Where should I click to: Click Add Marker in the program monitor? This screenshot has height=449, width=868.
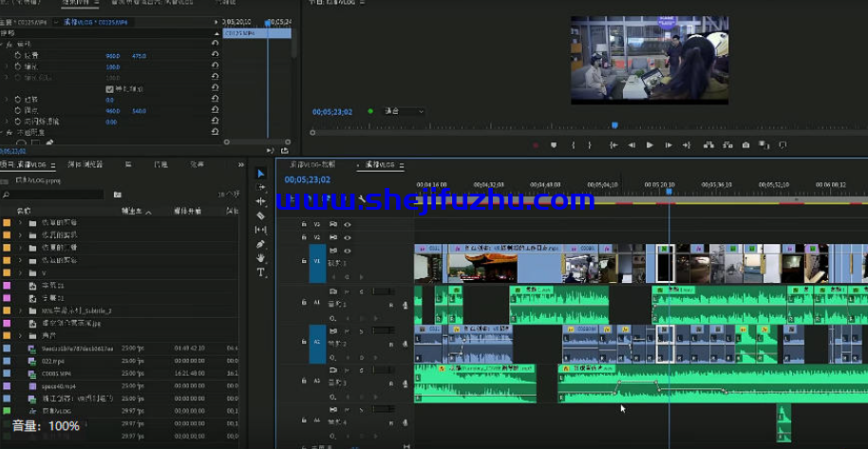[554, 145]
